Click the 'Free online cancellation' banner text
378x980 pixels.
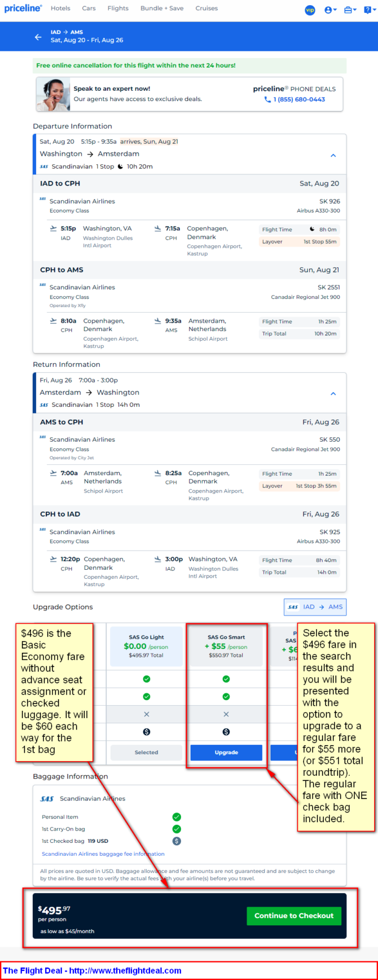tap(136, 65)
